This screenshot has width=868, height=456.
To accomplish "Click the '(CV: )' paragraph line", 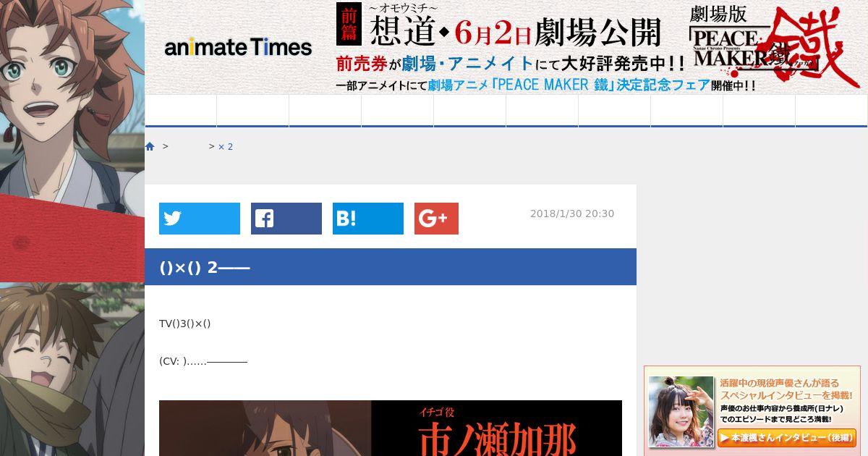I will click(203, 361).
